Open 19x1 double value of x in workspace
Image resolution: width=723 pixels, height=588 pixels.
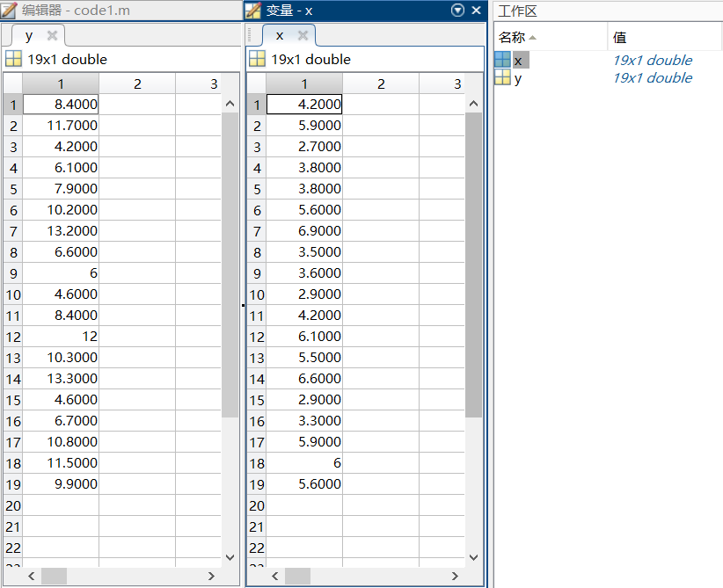(x=653, y=60)
